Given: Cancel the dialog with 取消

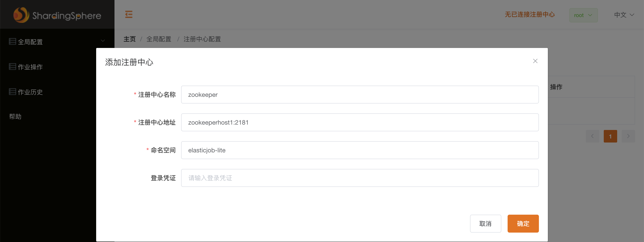Looking at the screenshot, I should pyautogui.click(x=485, y=223).
